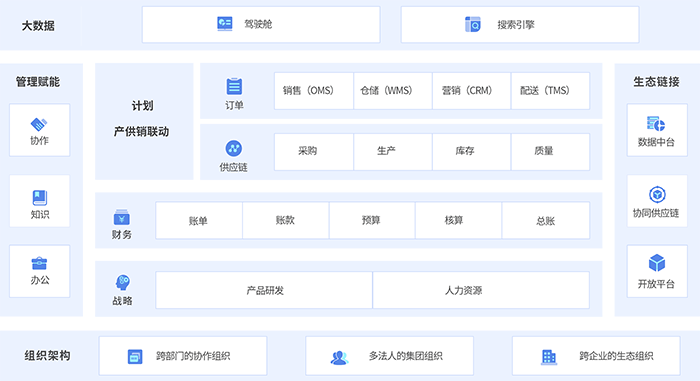Open the 产品研发 box
The height and width of the screenshot is (381, 700).
(264, 290)
